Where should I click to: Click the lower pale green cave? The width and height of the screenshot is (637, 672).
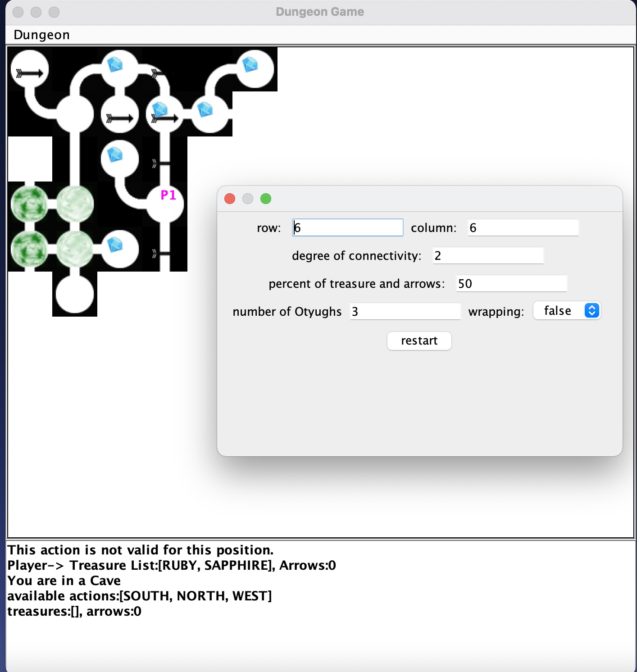coord(75,249)
